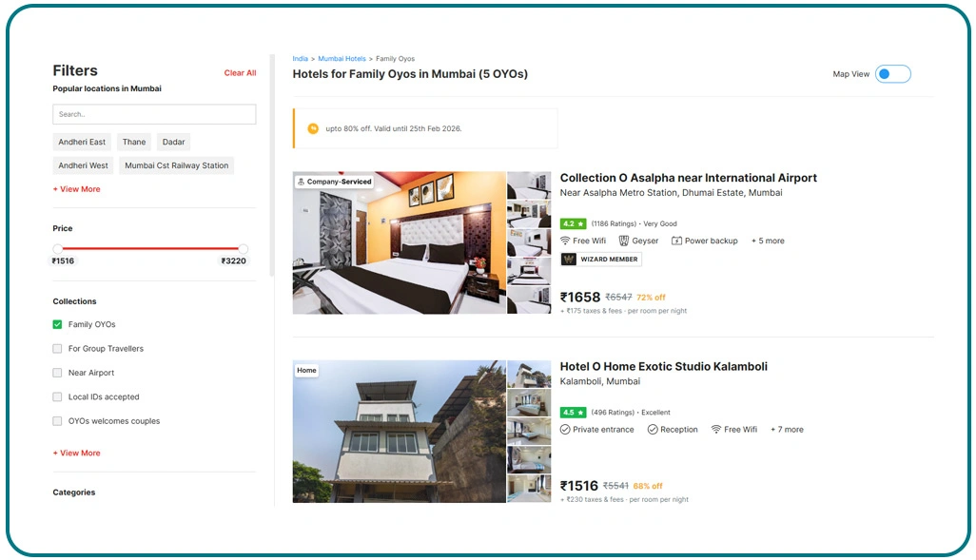Click the Reception amenity icon
The height and width of the screenshot is (560, 976).
tap(652, 429)
